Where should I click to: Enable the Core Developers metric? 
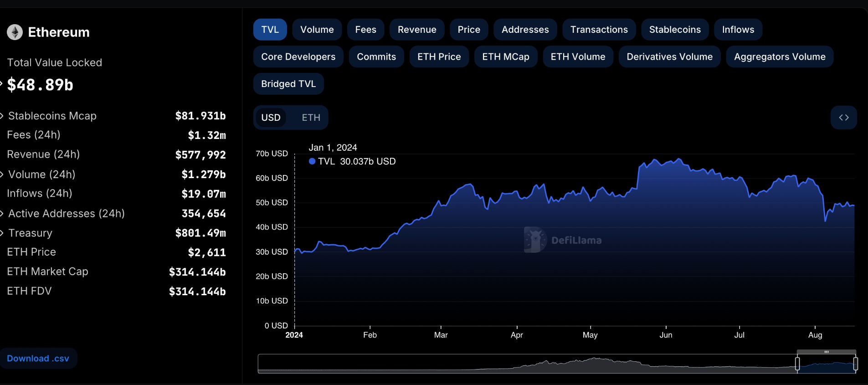[298, 56]
